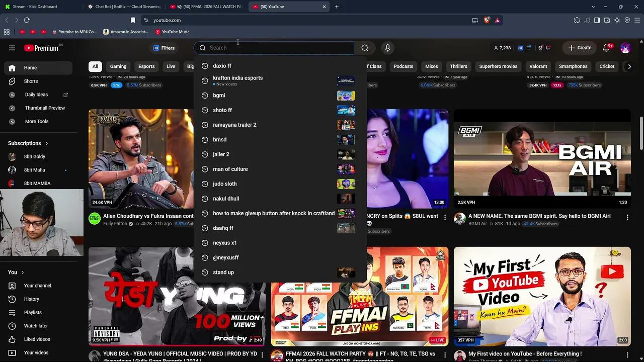644x362 pixels.
Task: Show more category chips with right arrow
Action: click(629, 66)
